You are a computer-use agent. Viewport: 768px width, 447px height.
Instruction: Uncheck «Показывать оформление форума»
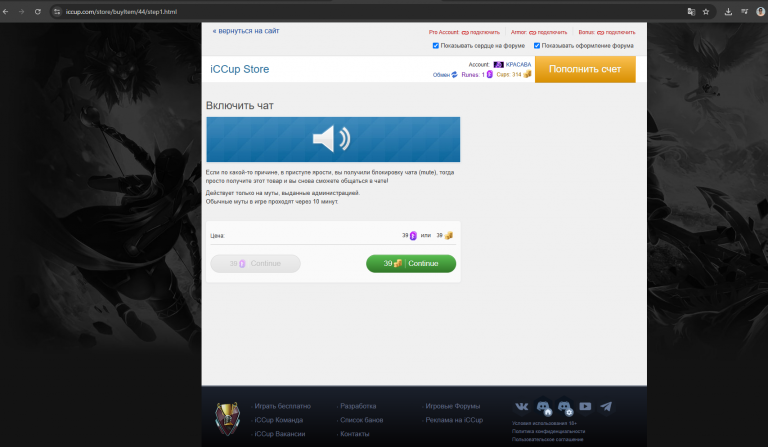[537, 46]
